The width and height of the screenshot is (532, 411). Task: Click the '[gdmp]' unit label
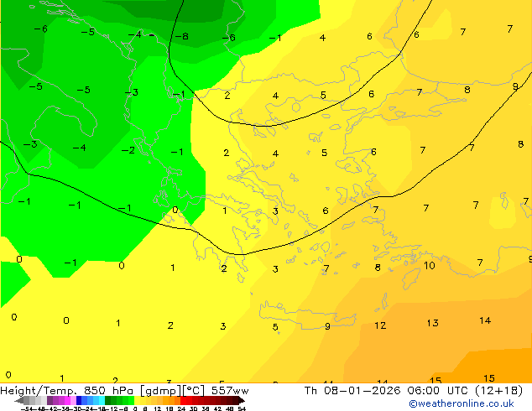(x=161, y=391)
